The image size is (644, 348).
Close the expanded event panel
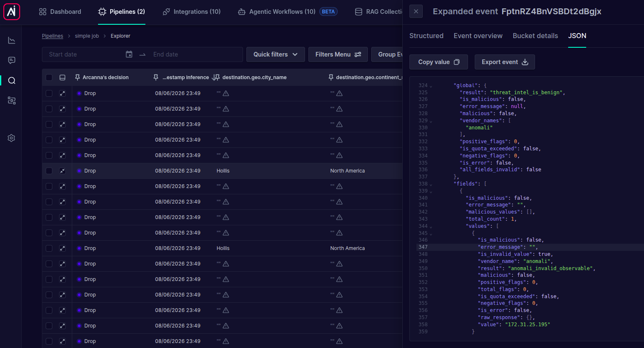416,11
